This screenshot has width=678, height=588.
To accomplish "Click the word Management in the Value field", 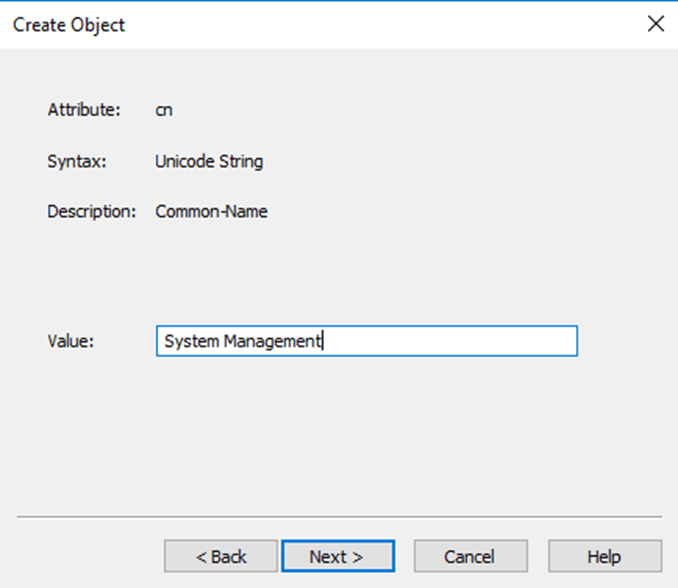I will pyautogui.click(x=271, y=341).
